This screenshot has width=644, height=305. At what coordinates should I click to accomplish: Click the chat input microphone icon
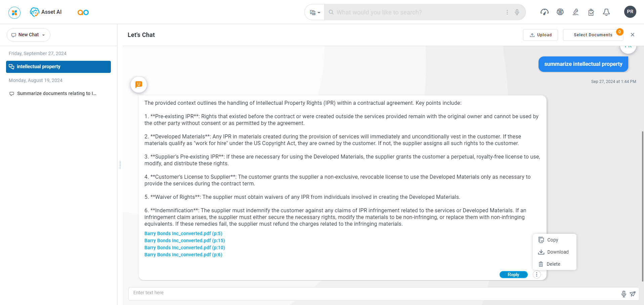pos(624,294)
